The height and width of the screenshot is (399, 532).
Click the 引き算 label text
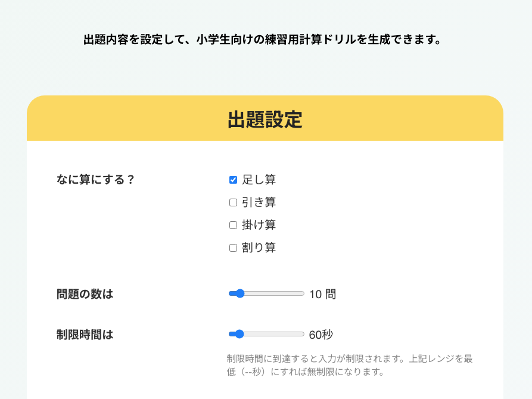pyautogui.click(x=259, y=202)
